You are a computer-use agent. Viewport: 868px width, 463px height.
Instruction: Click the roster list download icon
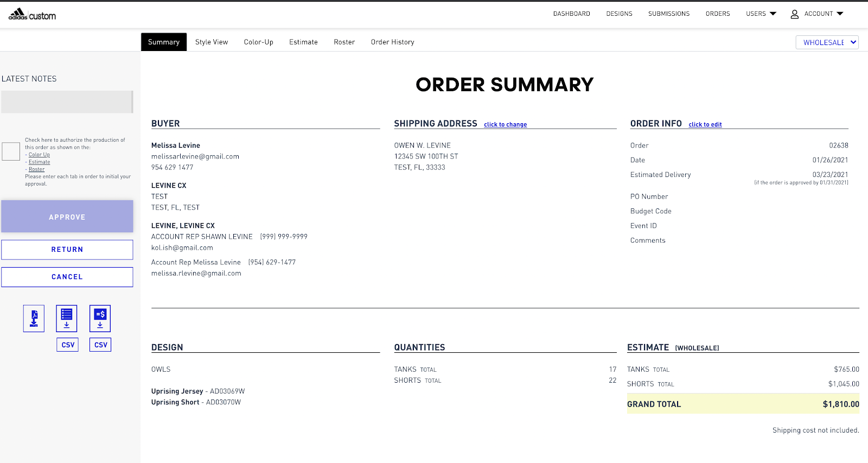click(x=66, y=318)
